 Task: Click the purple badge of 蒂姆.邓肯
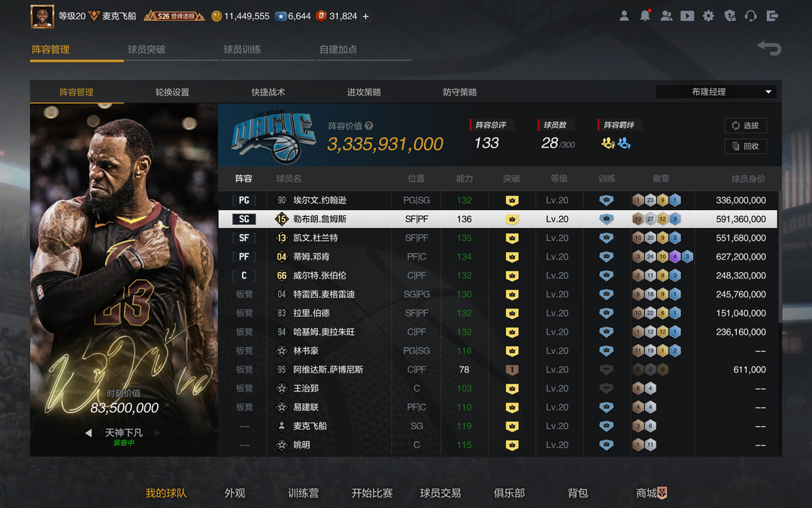674,257
